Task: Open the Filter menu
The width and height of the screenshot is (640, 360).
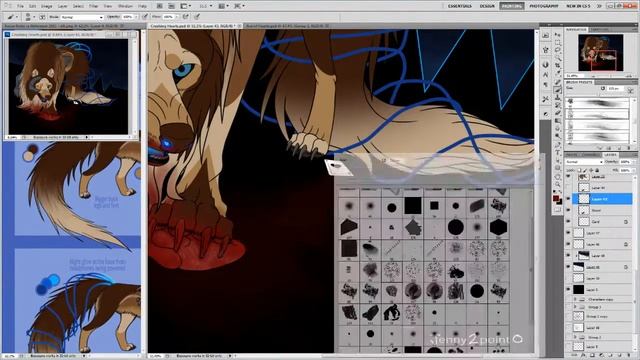Action: [93, 6]
